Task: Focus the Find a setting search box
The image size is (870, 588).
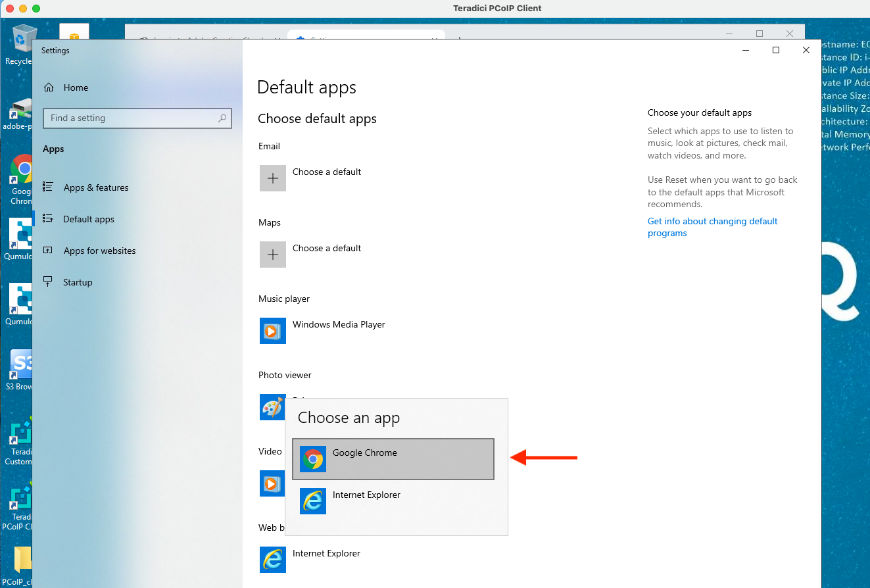Action: (137, 118)
